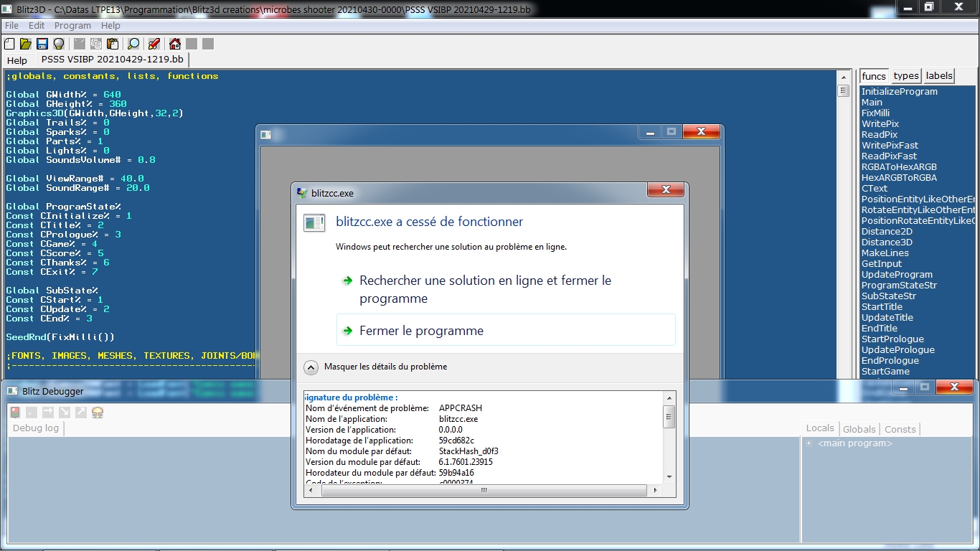Select UpdateProgram in the funcs list

897,275
